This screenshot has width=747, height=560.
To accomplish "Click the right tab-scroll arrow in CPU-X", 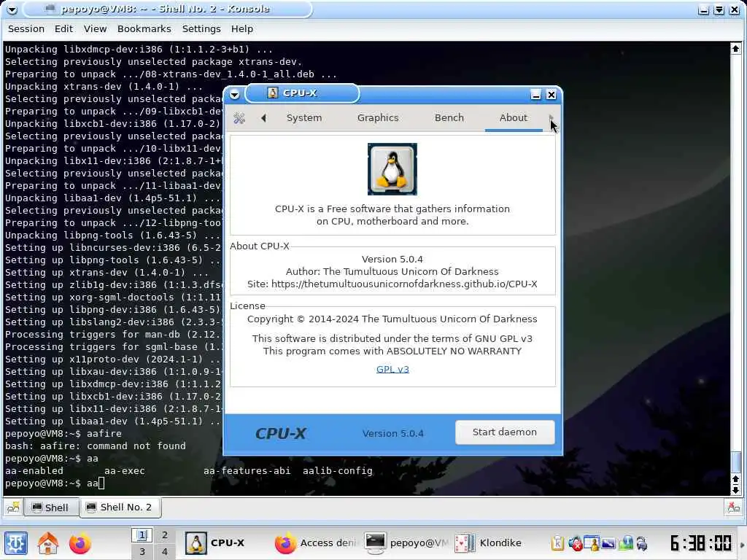I will tap(551, 117).
